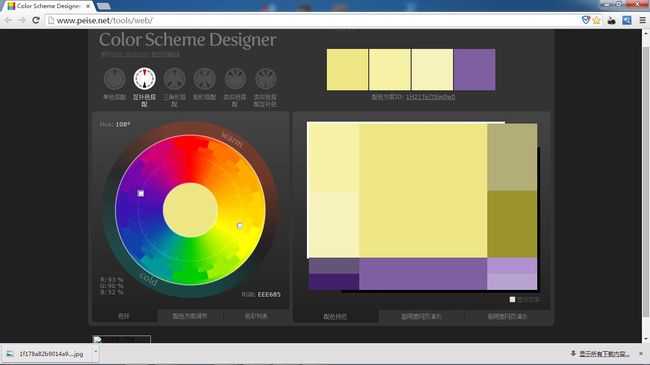
Task: Select the tetrad rectangle scheme icon
Action: coord(205,79)
